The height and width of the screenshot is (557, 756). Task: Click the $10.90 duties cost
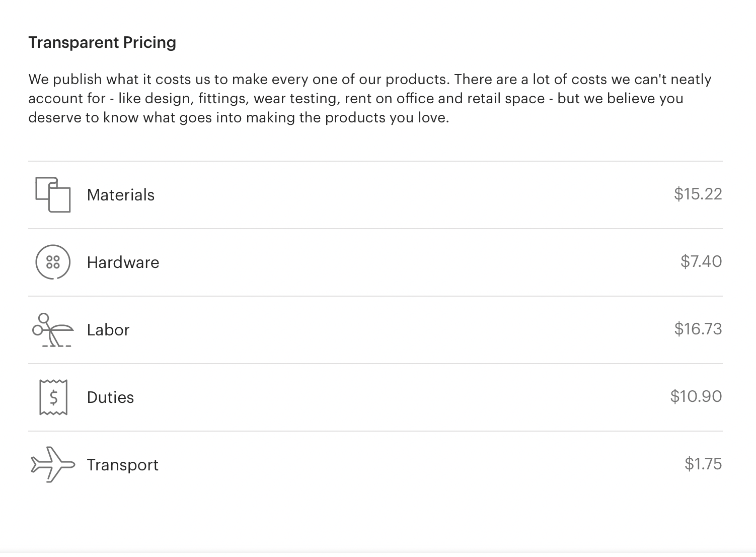[696, 396]
